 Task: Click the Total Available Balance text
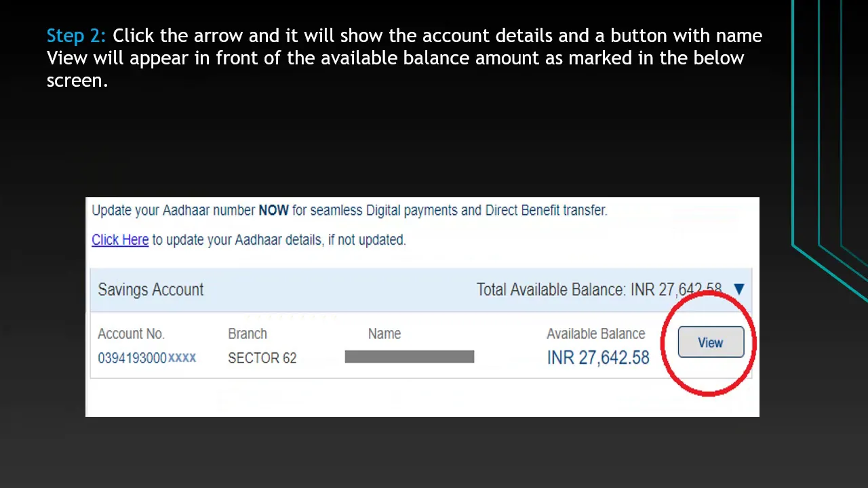599,290
